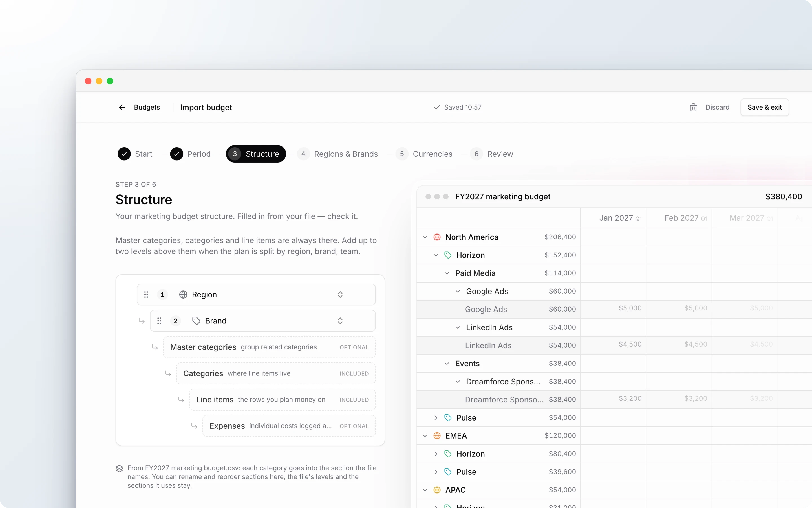
Task: Click the tag icon beside Horizon $152,400
Action: (448, 255)
